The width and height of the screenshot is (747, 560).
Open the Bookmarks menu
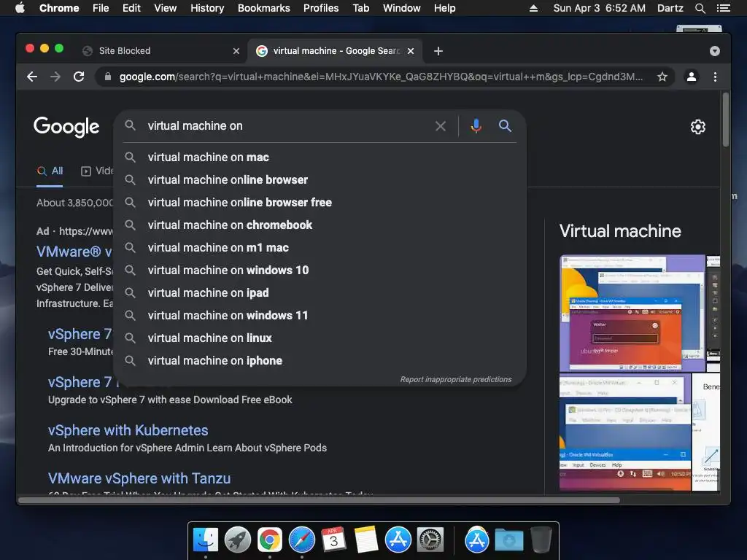click(263, 8)
